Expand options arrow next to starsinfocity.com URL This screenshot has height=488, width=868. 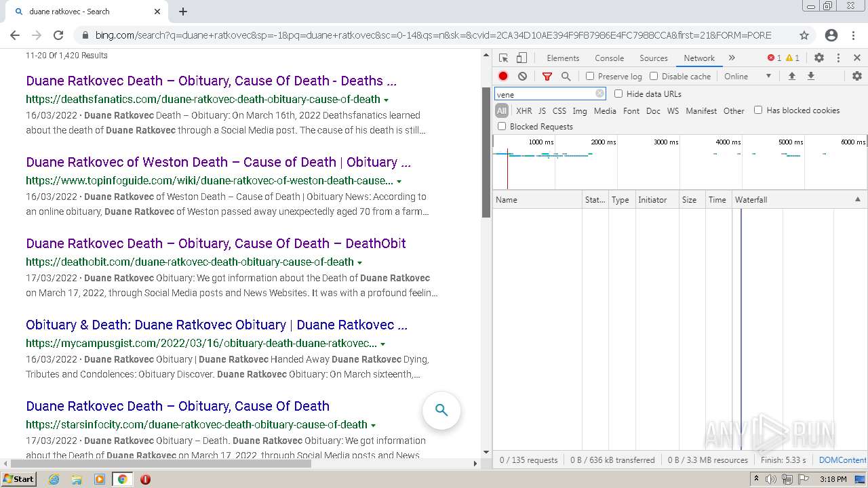pyautogui.click(x=373, y=425)
